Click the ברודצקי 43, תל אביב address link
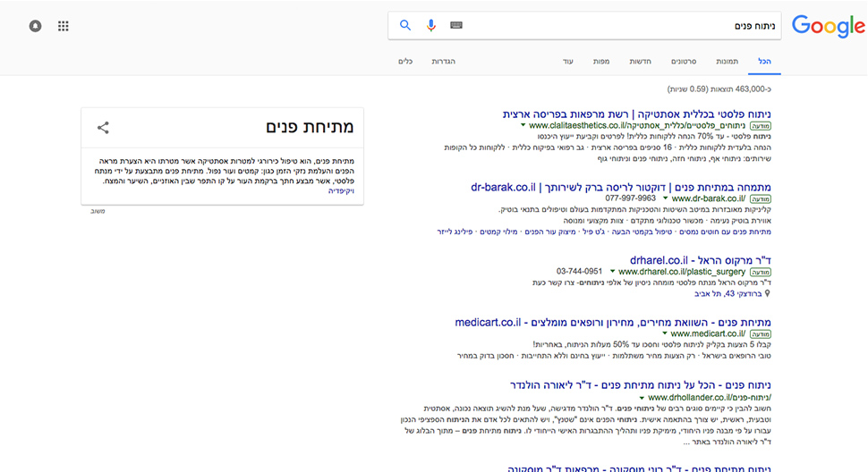The width and height of the screenshot is (868, 472). (728, 293)
